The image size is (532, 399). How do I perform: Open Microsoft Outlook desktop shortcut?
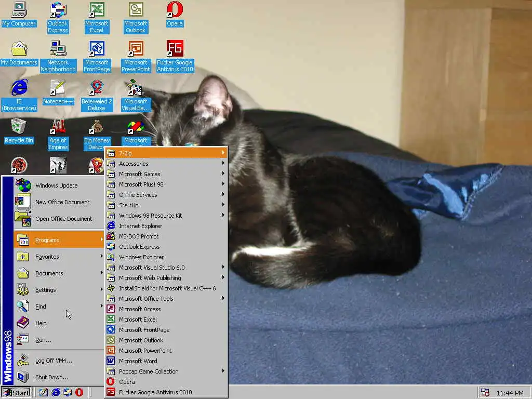[x=136, y=17]
